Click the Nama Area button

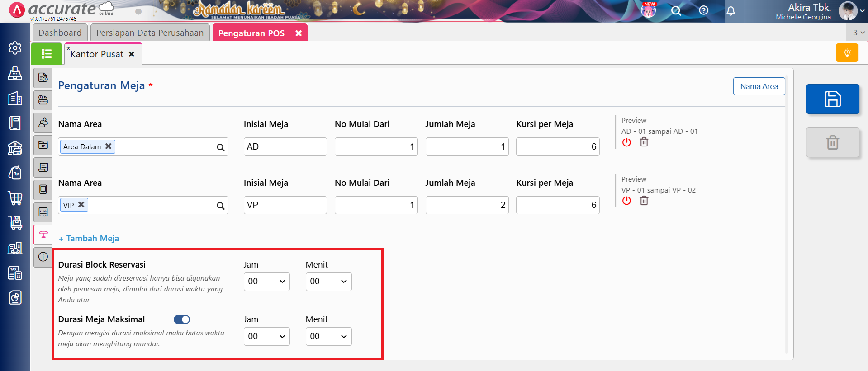(x=759, y=86)
